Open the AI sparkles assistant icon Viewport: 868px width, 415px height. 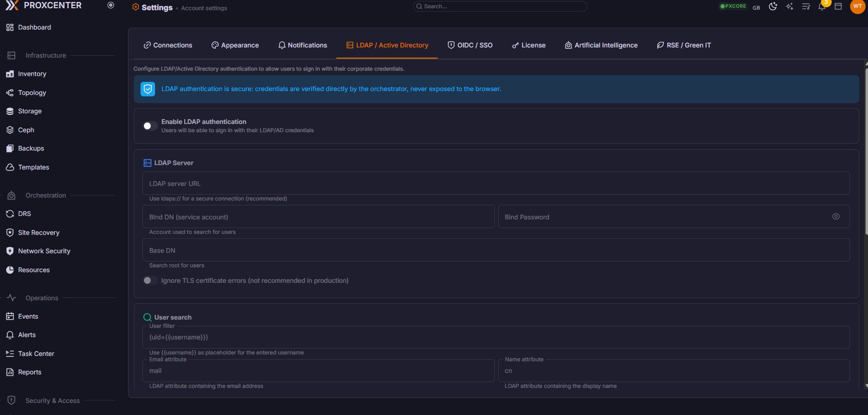789,7
